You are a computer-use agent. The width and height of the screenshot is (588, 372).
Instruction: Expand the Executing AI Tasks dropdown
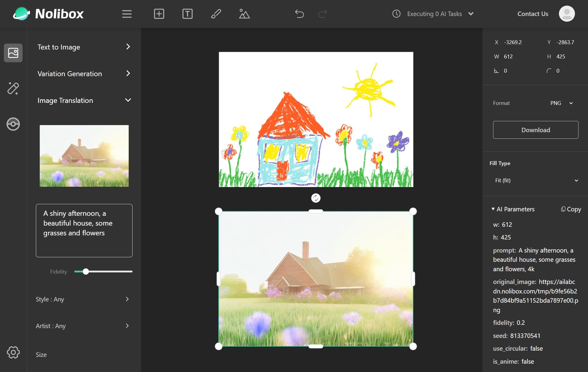click(x=471, y=14)
